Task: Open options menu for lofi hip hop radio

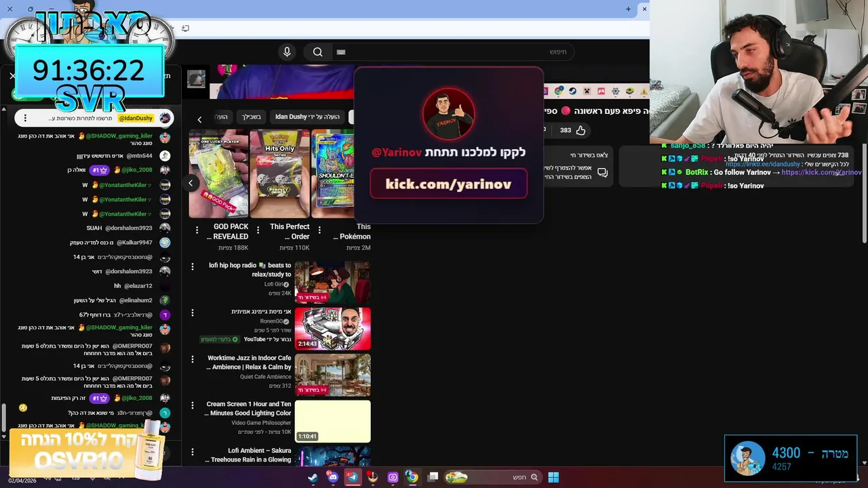Action: [193, 266]
